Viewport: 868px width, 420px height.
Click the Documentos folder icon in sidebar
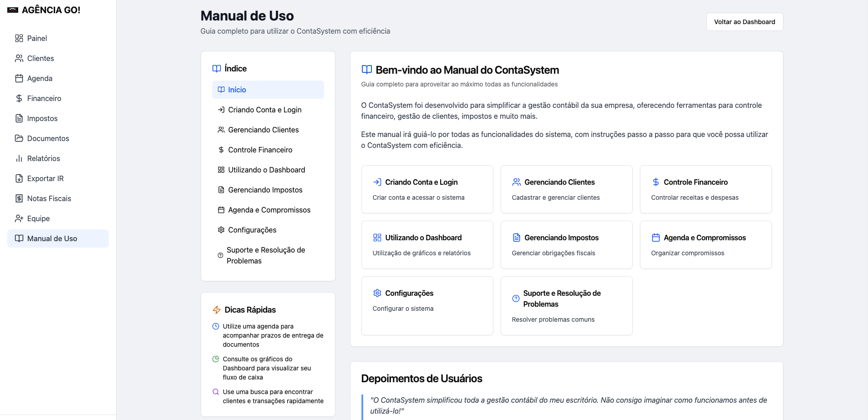[x=19, y=138]
